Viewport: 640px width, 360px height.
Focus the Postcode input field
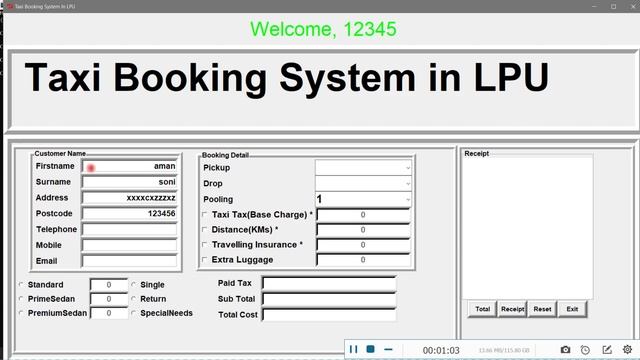click(130, 213)
